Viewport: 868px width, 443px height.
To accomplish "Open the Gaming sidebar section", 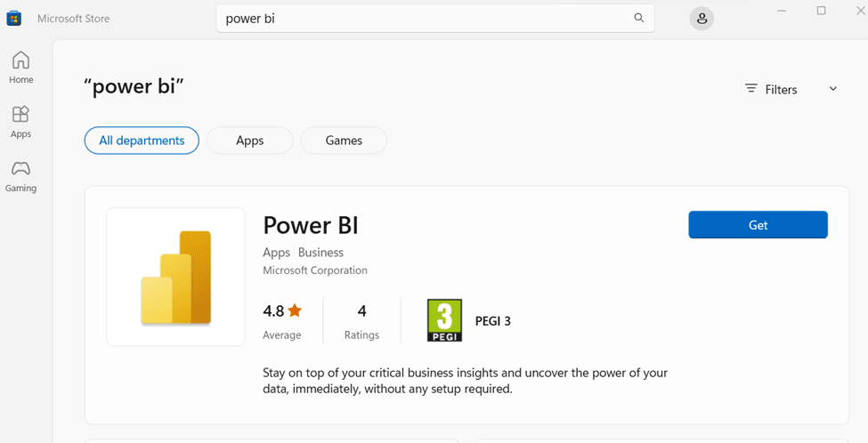I will (20, 176).
